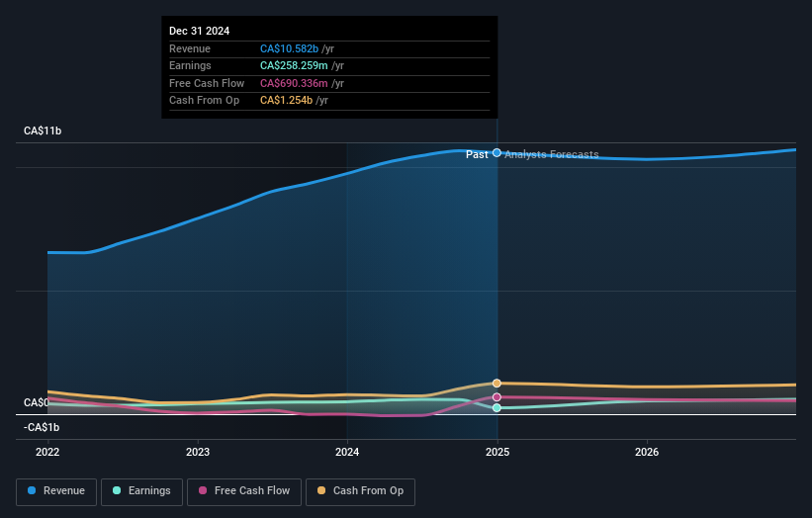Click the Dec 31 2024 tooltip date
This screenshot has height=518, width=812.
click(200, 31)
